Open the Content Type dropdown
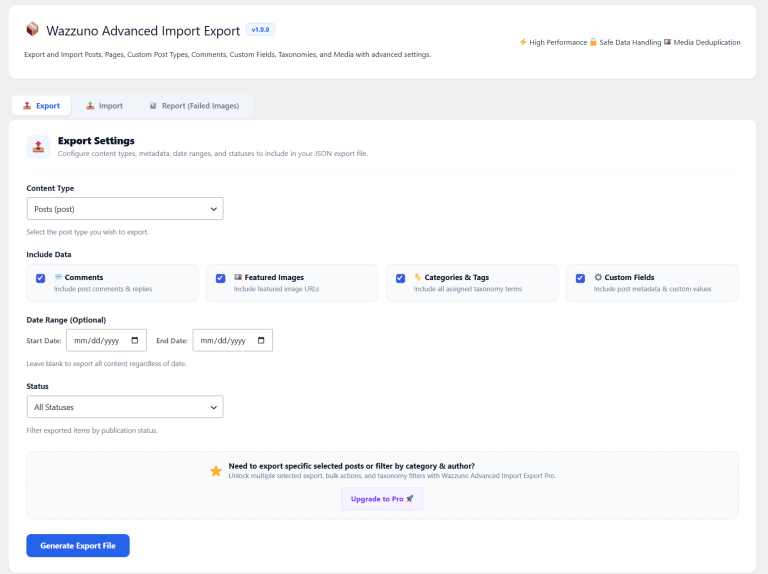 pyautogui.click(x=125, y=209)
